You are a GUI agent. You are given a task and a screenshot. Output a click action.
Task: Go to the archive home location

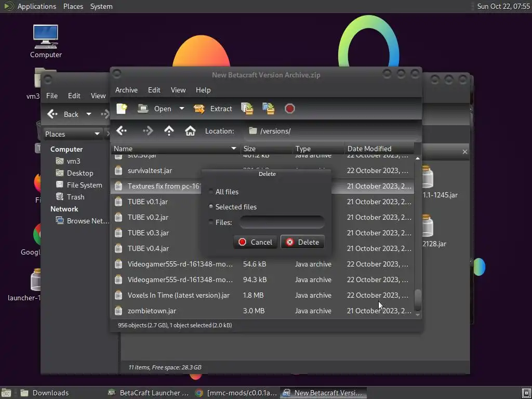point(190,130)
